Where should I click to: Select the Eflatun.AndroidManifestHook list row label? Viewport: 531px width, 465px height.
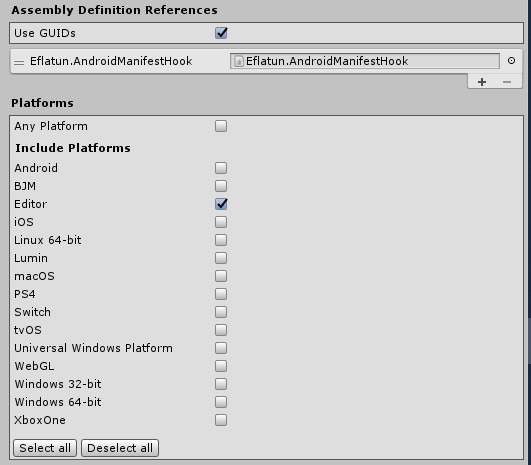coord(111,61)
